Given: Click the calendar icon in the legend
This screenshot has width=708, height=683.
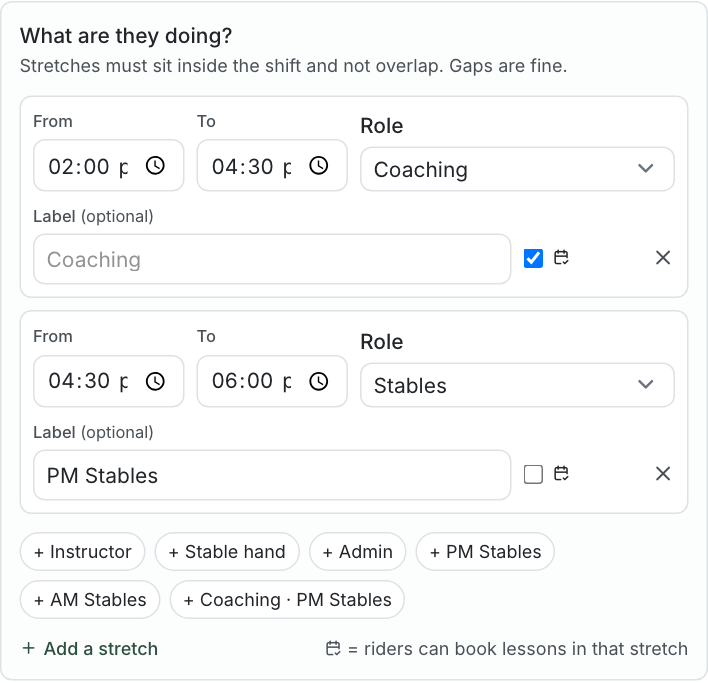Looking at the screenshot, I should pos(333,648).
